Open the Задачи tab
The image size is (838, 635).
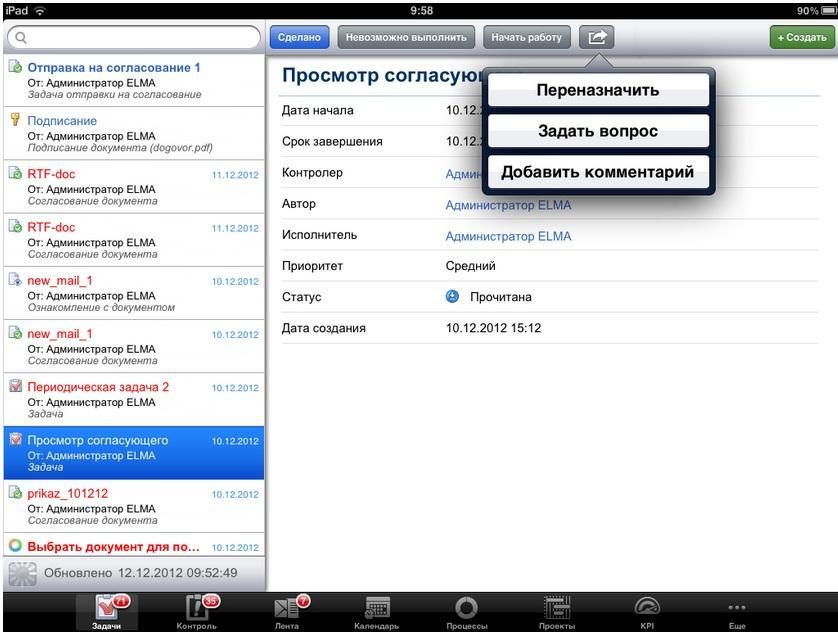(106, 612)
